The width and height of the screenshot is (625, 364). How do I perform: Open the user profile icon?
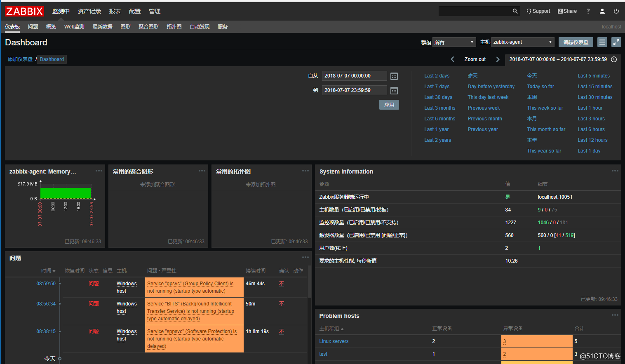point(602,11)
